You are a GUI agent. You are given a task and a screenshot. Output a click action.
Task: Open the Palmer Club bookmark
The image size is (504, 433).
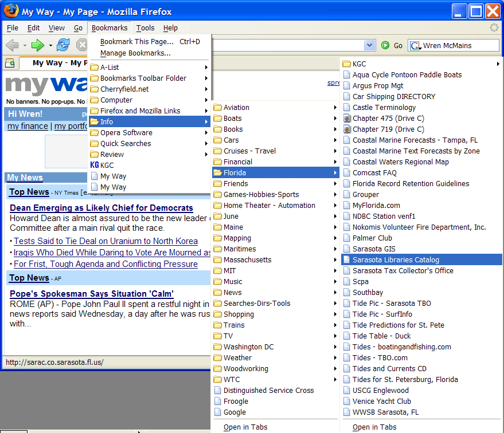(x=421, y=238)
